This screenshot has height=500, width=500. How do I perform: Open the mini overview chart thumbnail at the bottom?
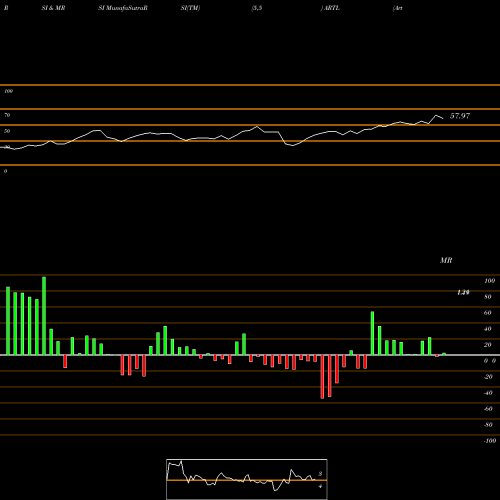pos(247,479)
